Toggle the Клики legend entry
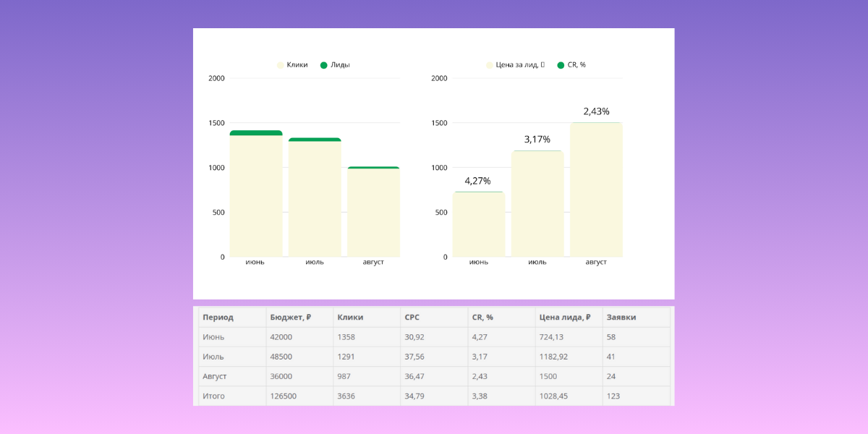The height and width of the screenshot is (434, 868). click(x=293, y=65)
